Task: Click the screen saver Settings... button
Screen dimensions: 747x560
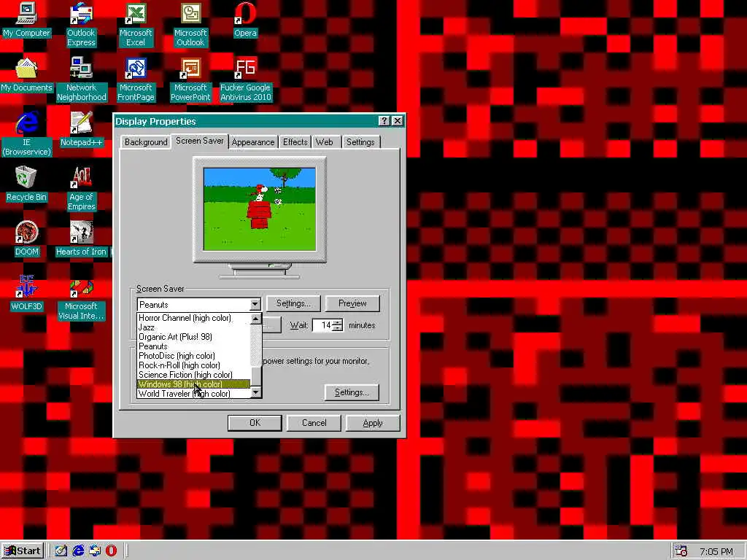Action: [x=293, y=303]
